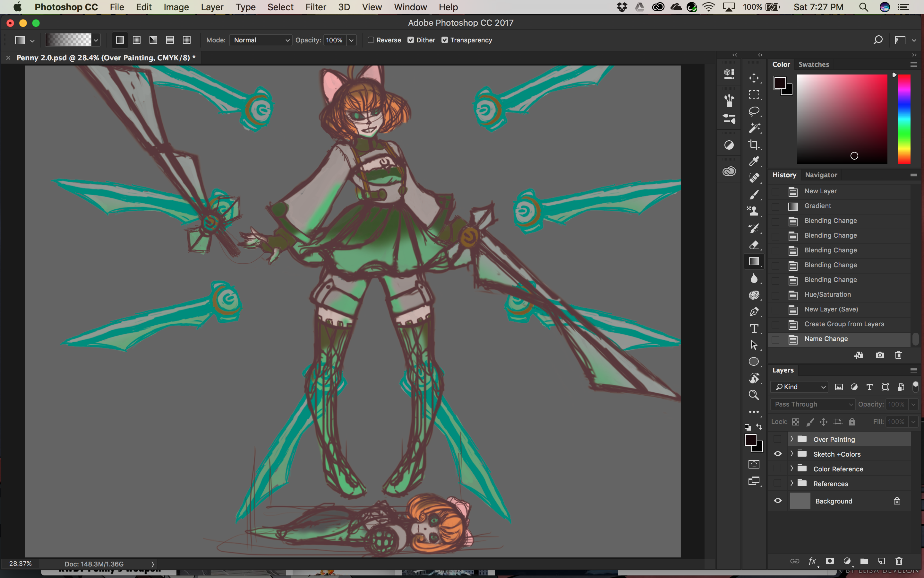Select the Ellipse shape tool
The image size is (924, 578).
[x=754, y=362]
